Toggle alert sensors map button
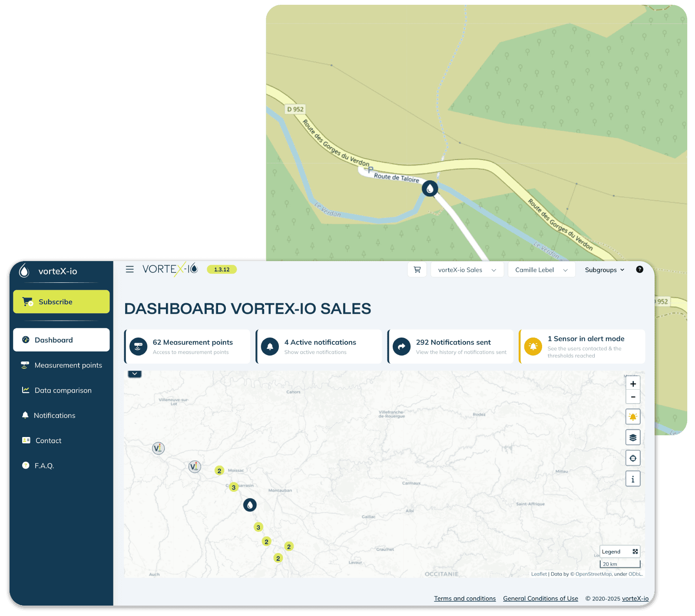This screenshot has height=616, width=695. point(633,417)
